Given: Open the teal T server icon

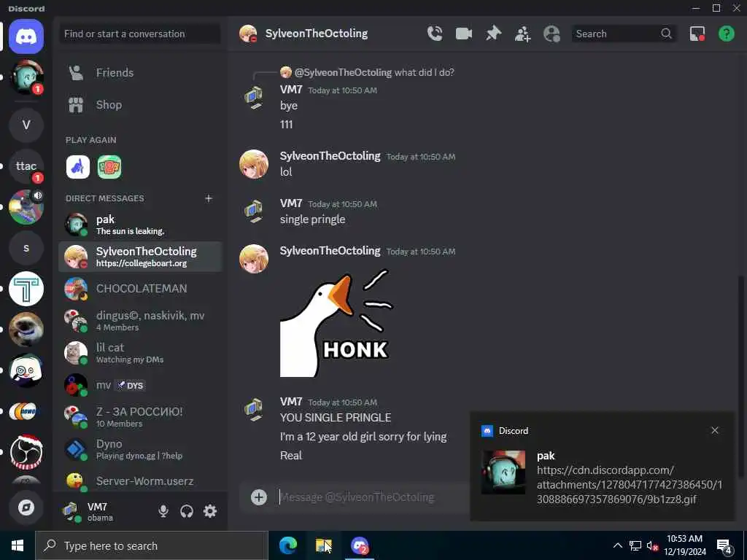Looking at the screenshot, I should (26, 289).
